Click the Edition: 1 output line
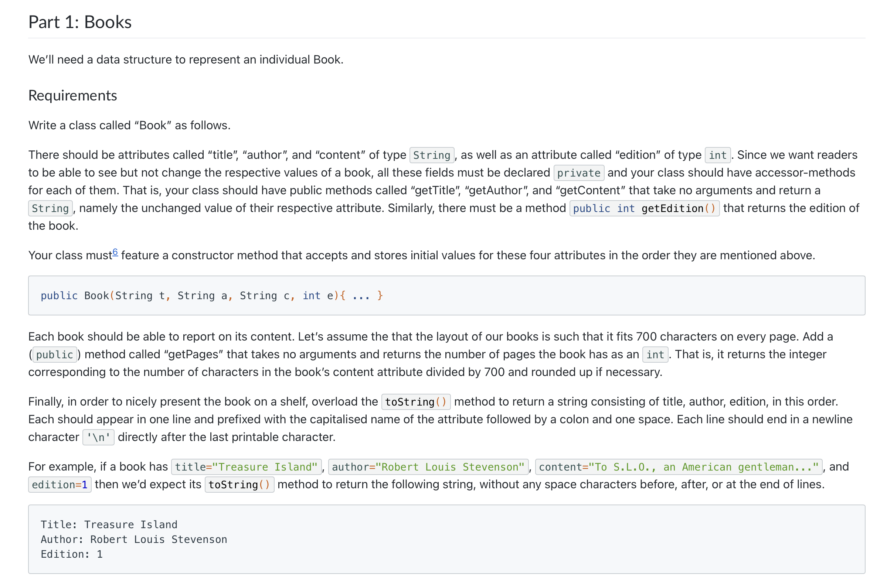This screenshot has height=588, width=887. coord(72,554)
